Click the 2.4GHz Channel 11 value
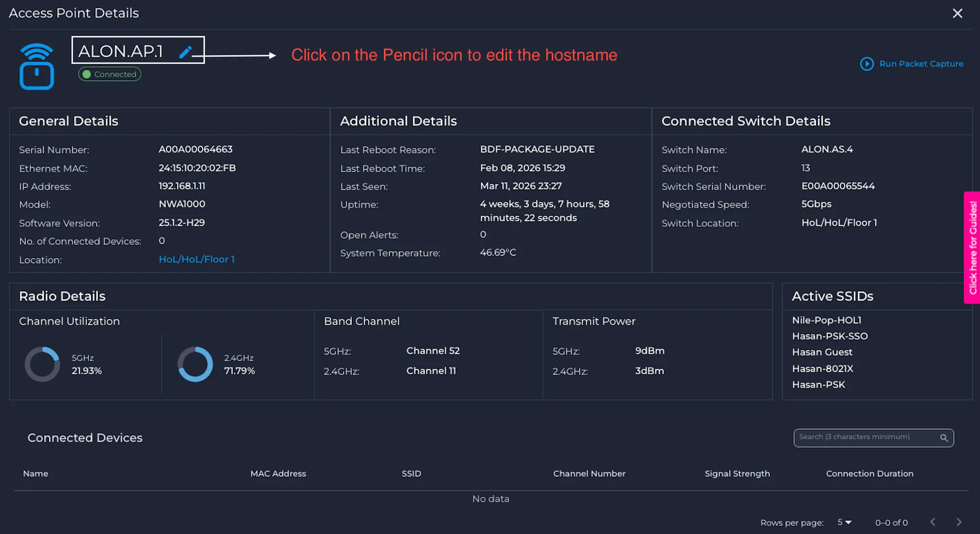Screen dimensions: 980x534 pos(431,371)
